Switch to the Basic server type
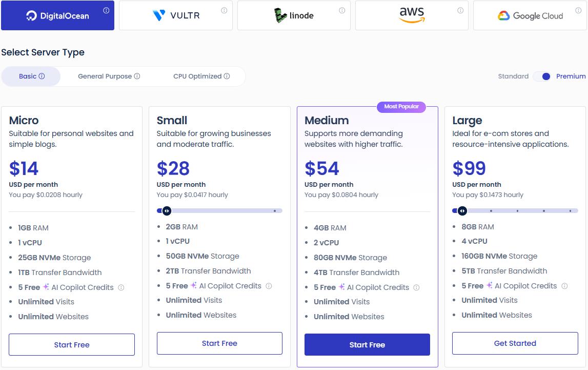The height and width of the screenshot is (370, 588). pos(27,76)
